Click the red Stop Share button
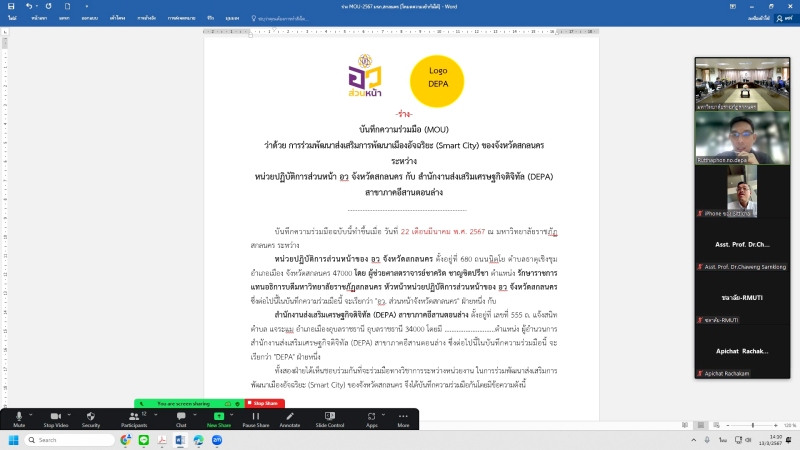The width and height of the screenshot is (800, 450). click(x=264, y=403)
